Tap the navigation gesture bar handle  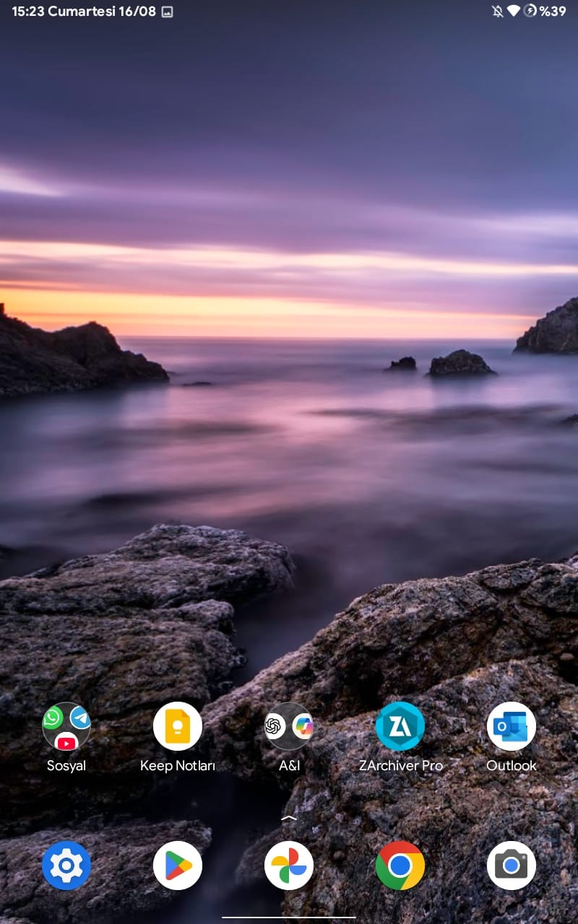point(289,918)
